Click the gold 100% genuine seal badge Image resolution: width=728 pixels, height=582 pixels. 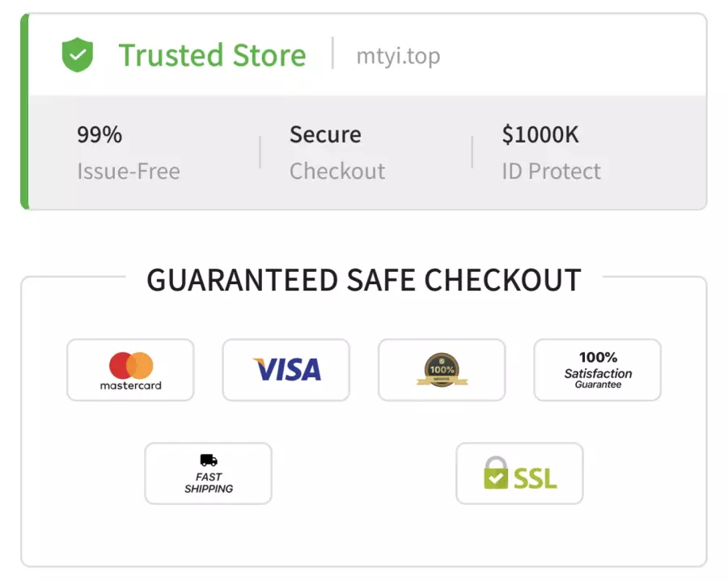pyautogui.click(x=442, y=370)
